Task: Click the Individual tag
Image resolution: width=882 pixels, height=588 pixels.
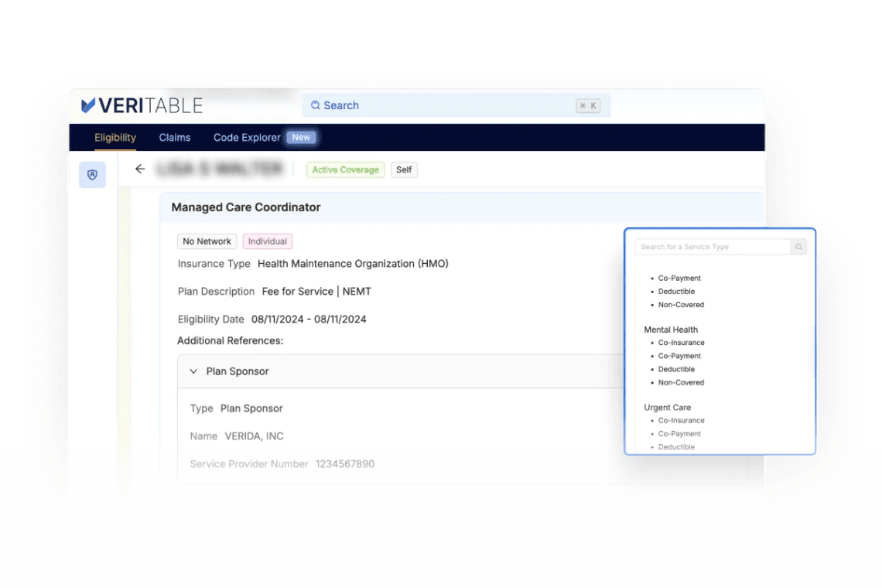Action: (267, 241)
